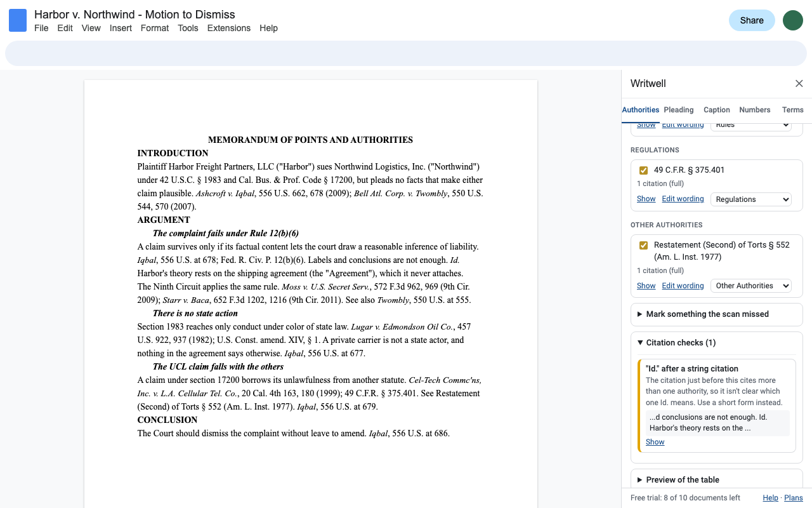Viewport: 812px width, 508px height.
Task: Click Show in the Id. citation check
Action: pos(655,442)
